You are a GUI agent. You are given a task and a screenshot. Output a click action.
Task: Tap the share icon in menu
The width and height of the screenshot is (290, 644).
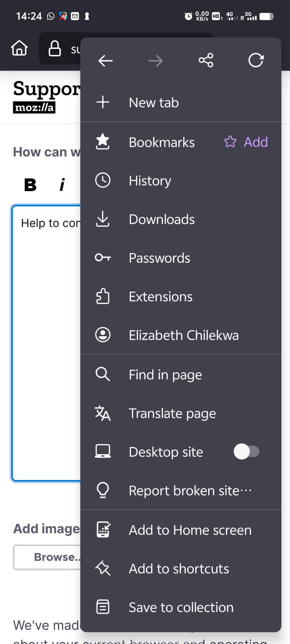tap(206, 60)
